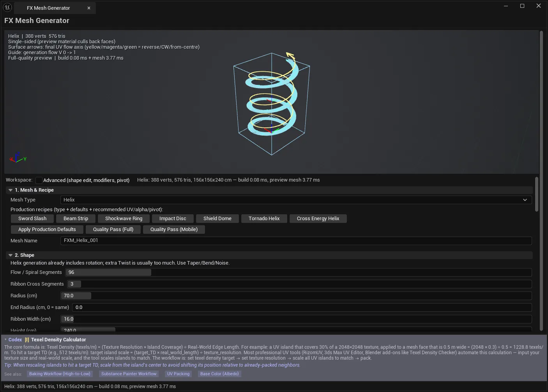Open Base Color (Albedo) link
Image resolution: width=548 pixels, height=392 pixels.
tap(220, 374)
